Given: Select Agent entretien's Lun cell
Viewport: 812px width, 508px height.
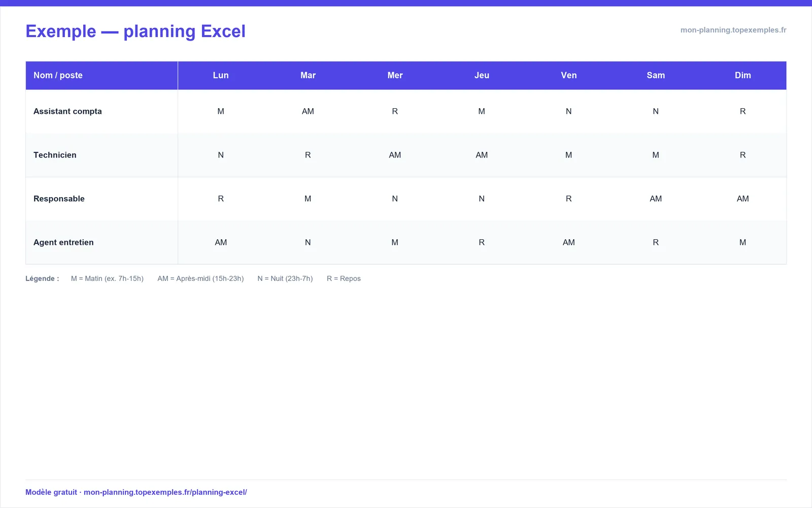Looking at the screenshot, I should [x=221, y=242].
